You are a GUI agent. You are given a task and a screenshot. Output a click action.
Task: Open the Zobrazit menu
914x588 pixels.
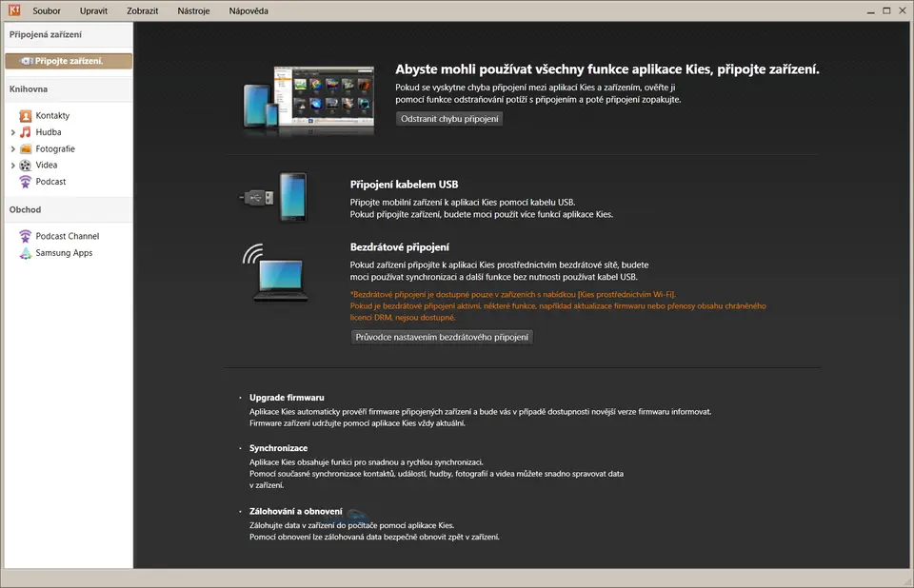point(142,11)
